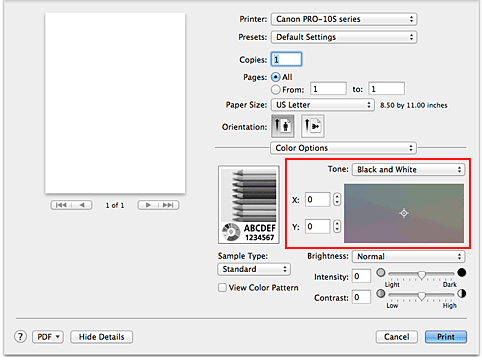Click the tone crosshair marker
Screen dimensions: 482x360
404,213
